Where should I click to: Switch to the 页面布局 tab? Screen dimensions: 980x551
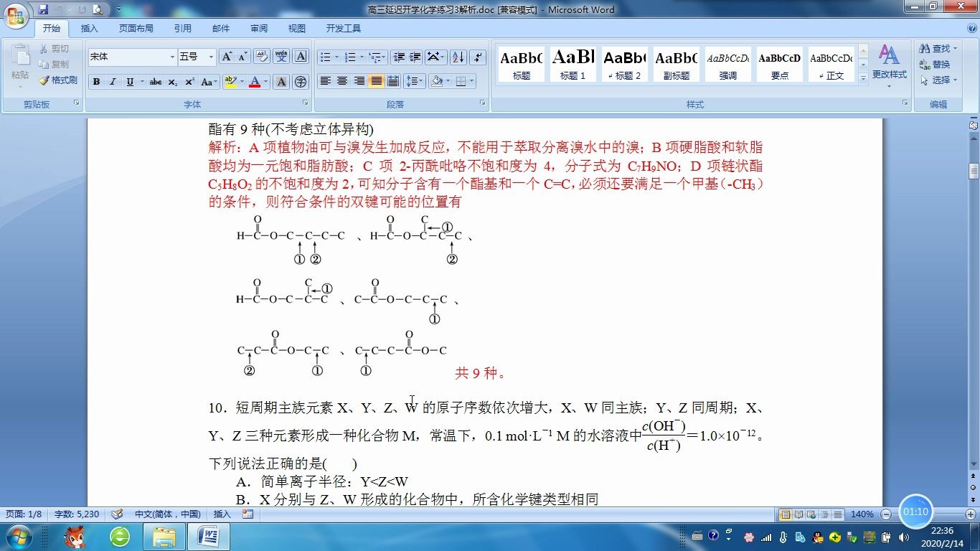coord(136,29)
